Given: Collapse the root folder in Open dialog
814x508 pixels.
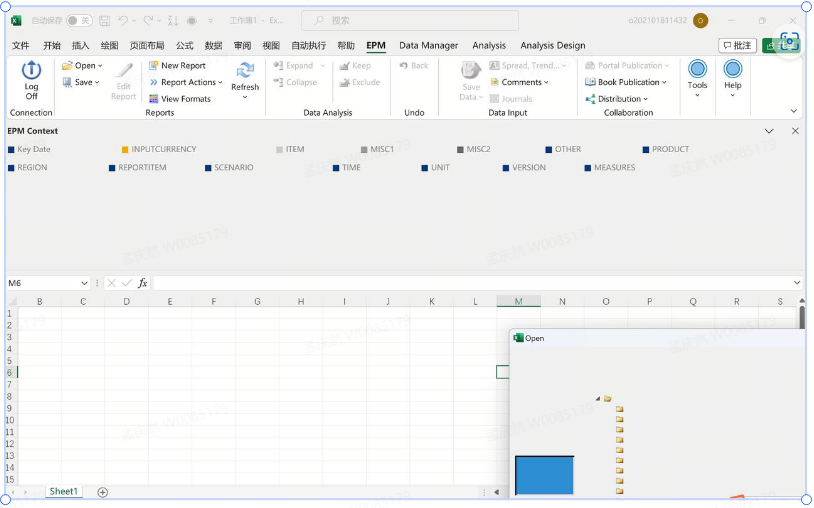Looking at the screenshot, I should tap(598, 399).
